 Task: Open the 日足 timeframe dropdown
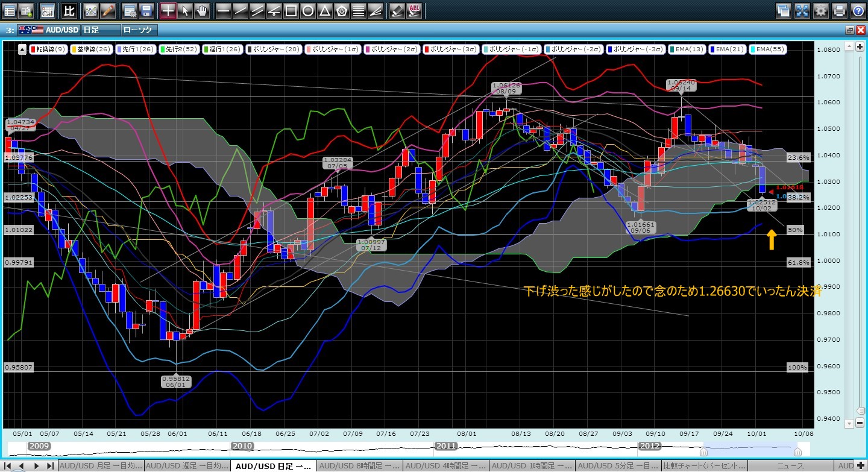99,30
